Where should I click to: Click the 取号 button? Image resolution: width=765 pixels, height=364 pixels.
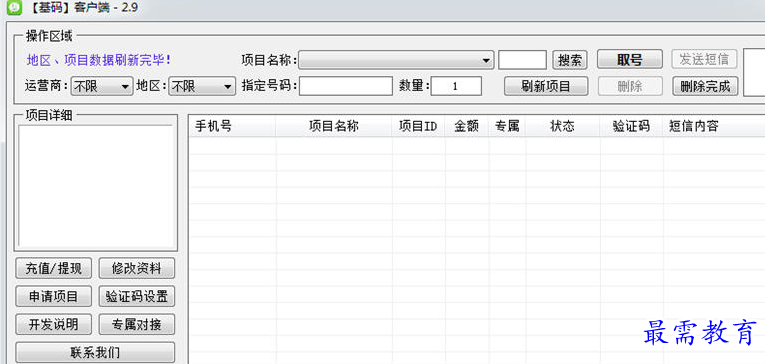click(630, 60)
